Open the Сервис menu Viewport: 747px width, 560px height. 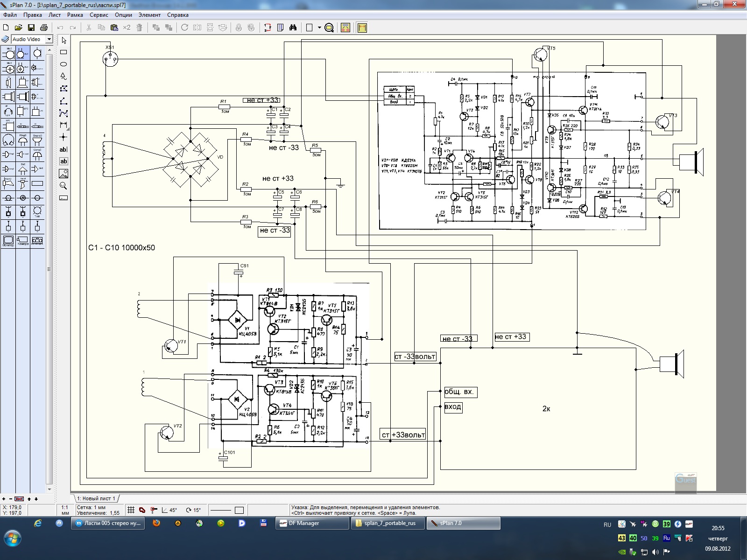[99, 15]
